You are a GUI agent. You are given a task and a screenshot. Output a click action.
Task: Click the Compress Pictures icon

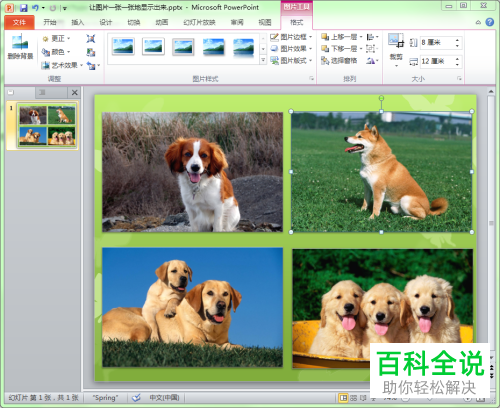coord(91,39)
